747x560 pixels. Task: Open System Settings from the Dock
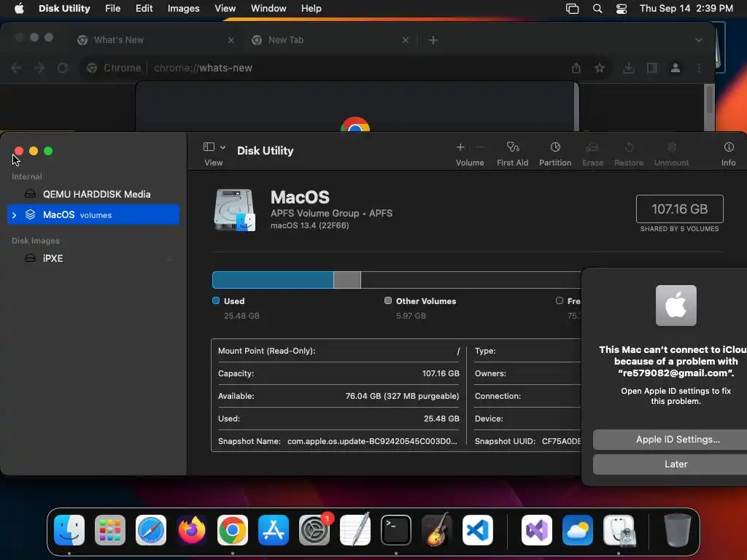pyautogui.click(x=314, y=530)
